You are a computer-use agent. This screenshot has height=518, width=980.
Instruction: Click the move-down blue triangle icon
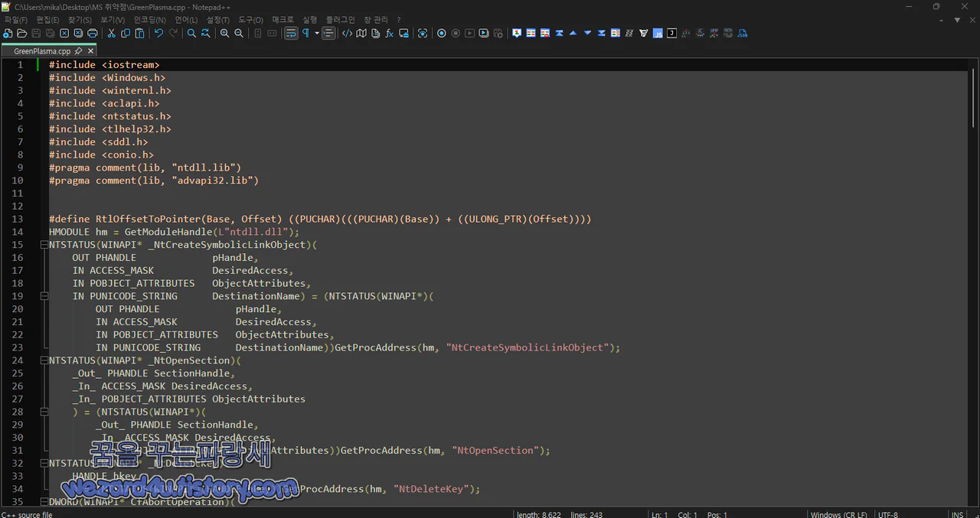click(x=587, y=34)
